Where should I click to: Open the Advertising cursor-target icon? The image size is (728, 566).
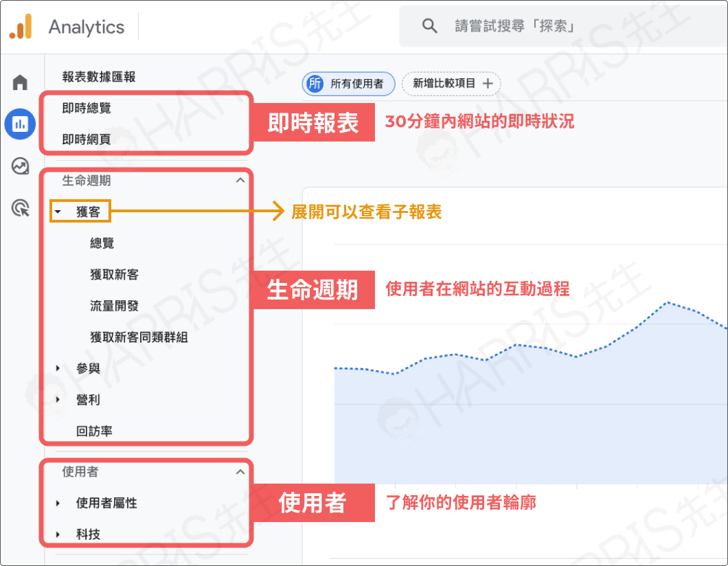(20, 207)
